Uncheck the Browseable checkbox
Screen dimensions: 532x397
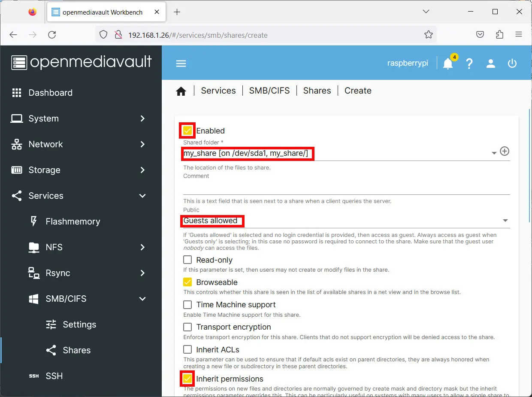pos(187,282)
